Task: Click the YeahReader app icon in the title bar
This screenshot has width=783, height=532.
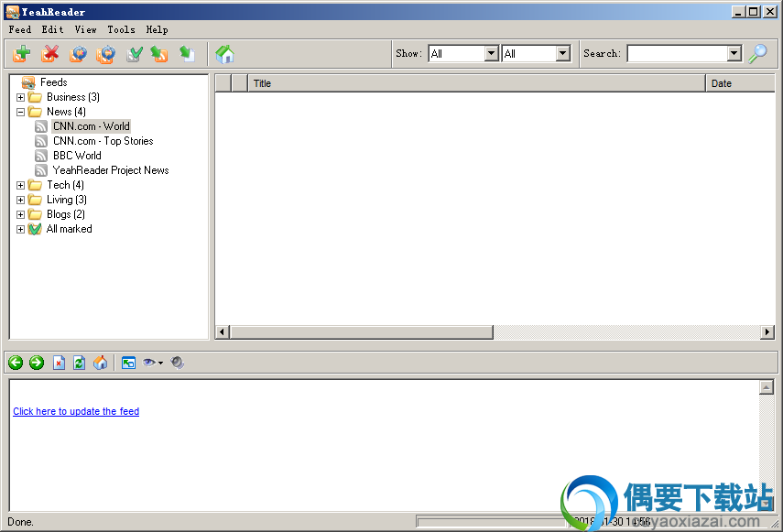Action: 13,12
